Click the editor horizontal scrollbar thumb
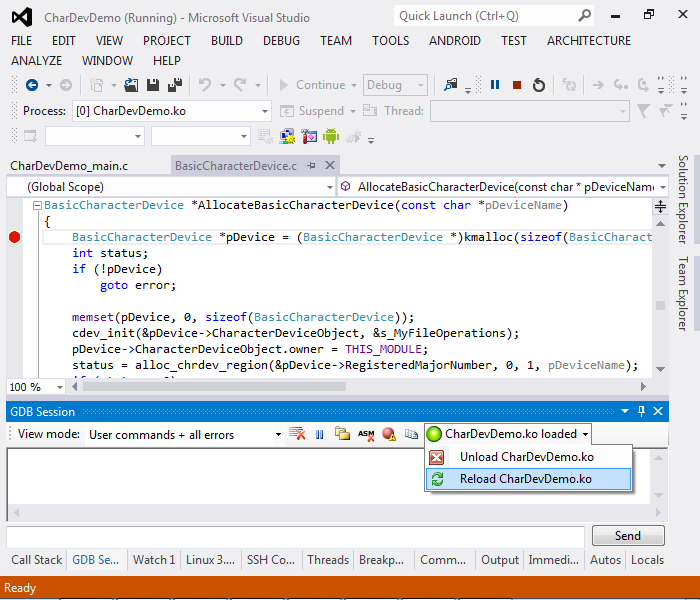700x600 pixels. pos(214,387)
